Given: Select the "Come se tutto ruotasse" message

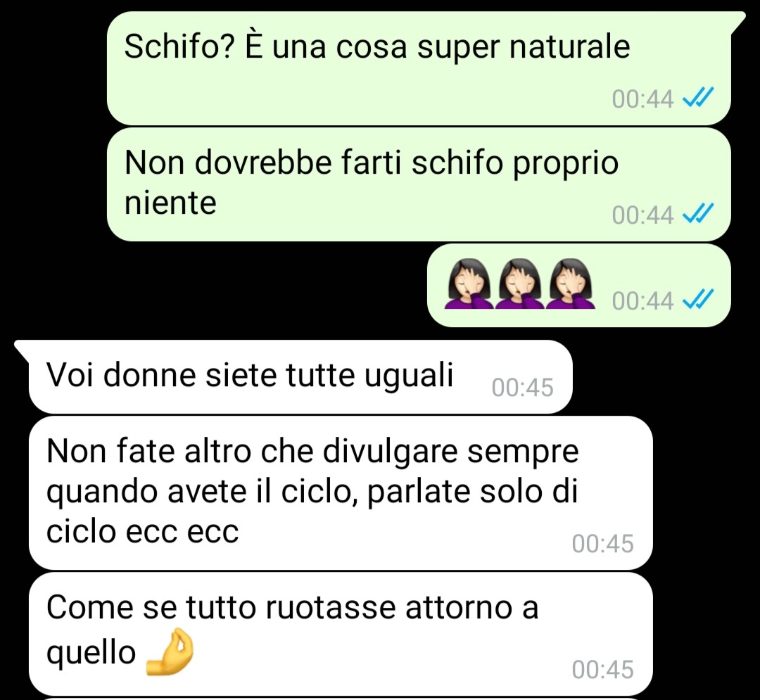Looking at the screenshot, I should (341, 634).
